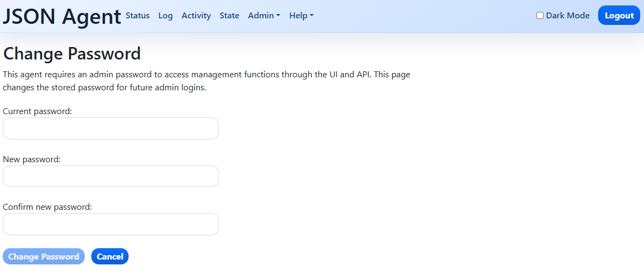The image size is (644, 279).
Task: Click into the New password field
Action: [110, 176]
